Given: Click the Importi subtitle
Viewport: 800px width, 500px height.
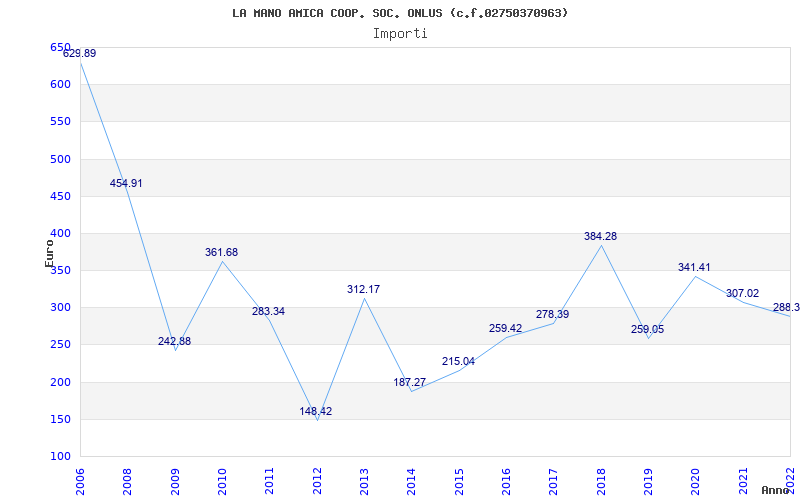Looking at the screenshot, I should [x=400, y=34].
